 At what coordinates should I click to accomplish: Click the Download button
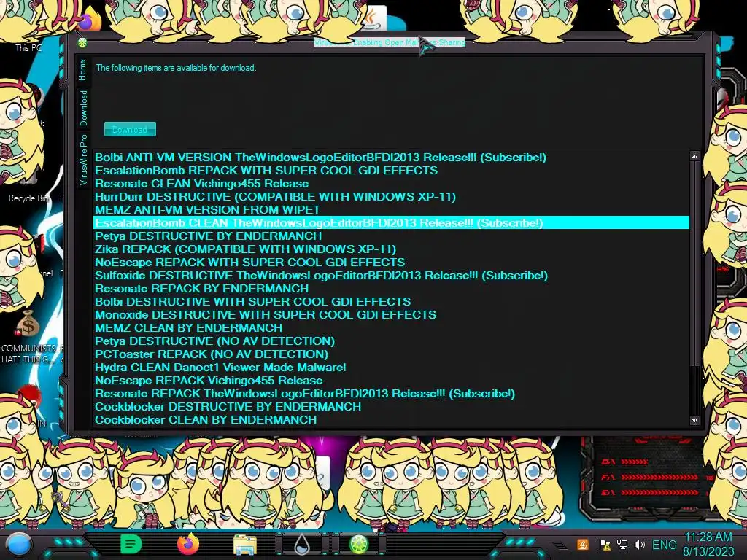(130, 129)
